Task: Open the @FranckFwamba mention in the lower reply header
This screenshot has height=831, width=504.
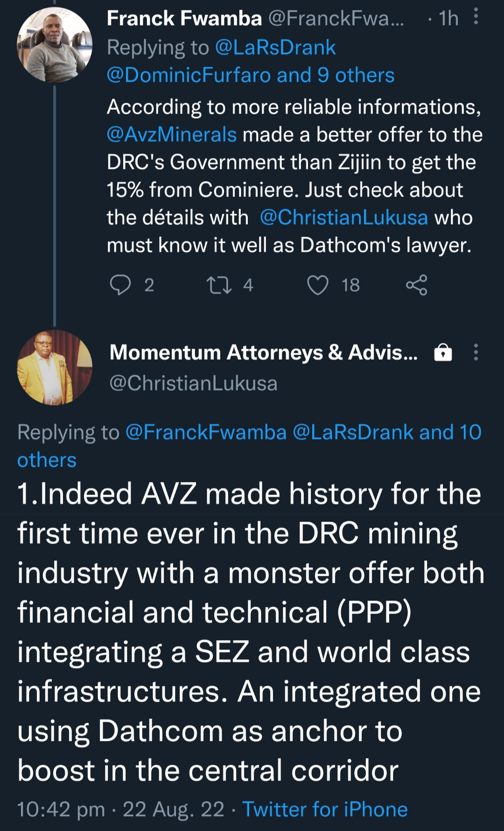Action: click(206, 432)
